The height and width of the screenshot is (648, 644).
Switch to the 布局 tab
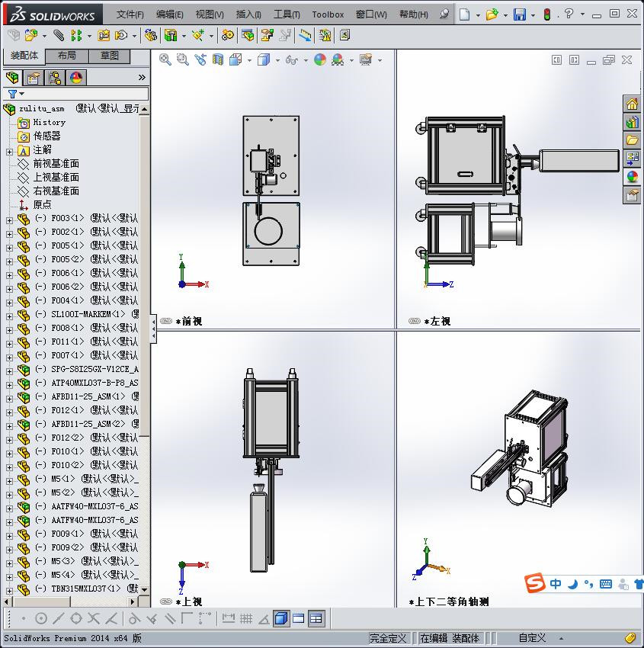(66, 56)
